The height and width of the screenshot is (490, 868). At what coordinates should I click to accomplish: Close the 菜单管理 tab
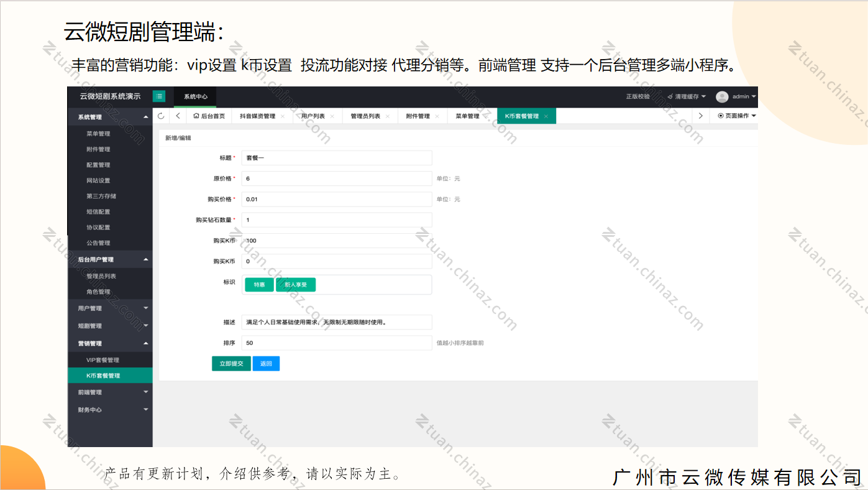pos(486,116)
